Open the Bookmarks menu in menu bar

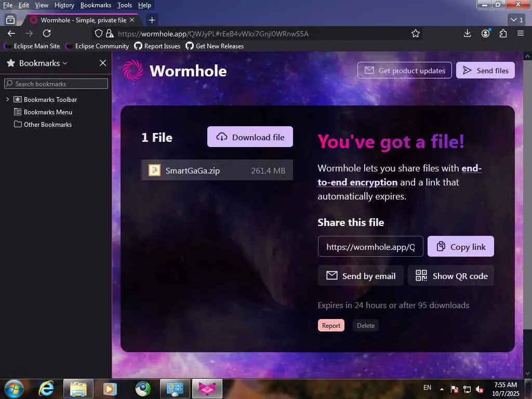pyautogui.click(x=96, y=5)
